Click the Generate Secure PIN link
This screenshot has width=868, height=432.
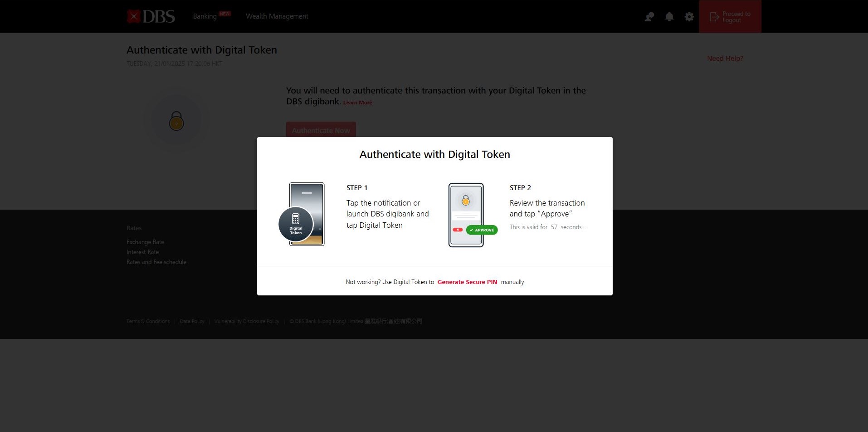pos(467,282)
